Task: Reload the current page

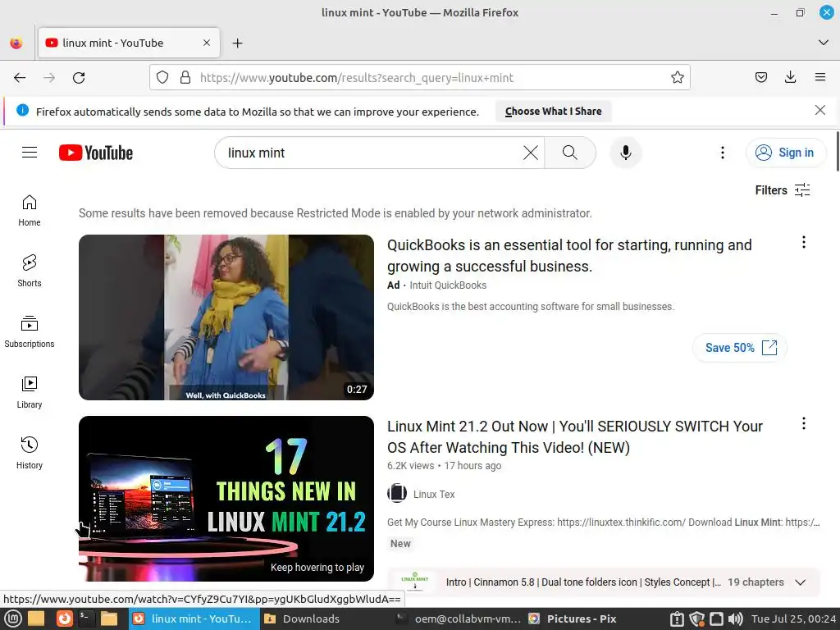Action: pyautogui.click(x=79, y=78)
